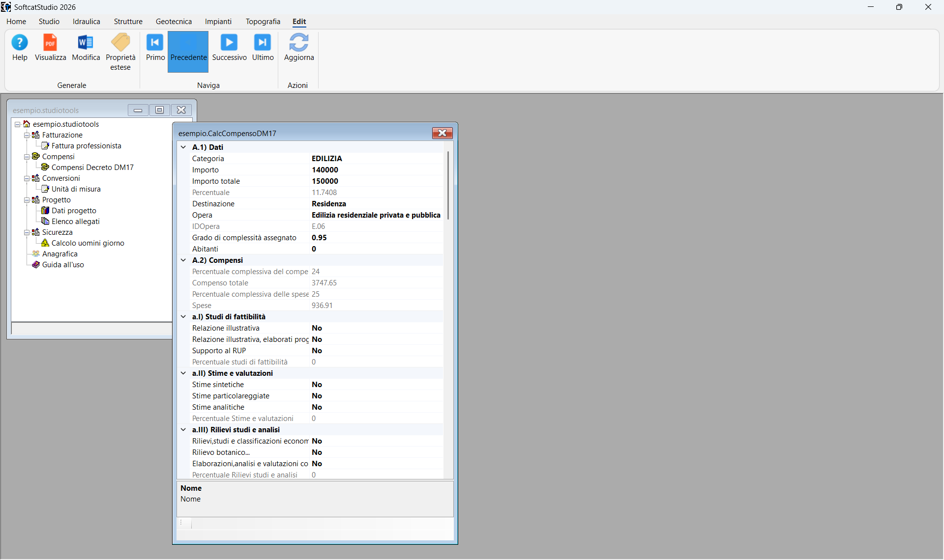This screenshot has height=560, width=944.
Task: Switch to Topografia tab
Action: coord(263,22)
